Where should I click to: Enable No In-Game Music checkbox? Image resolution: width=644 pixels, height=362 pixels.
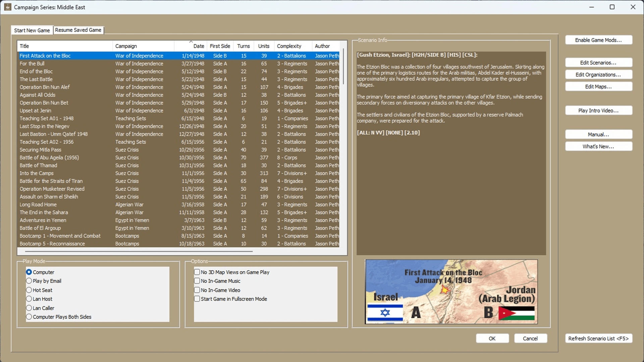pyautogui.click(x=197, y=281)
